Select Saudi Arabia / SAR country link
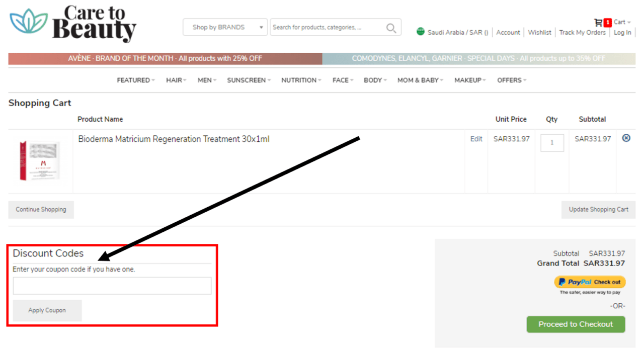The image size is (644, 356). click(x=458, y=32)
